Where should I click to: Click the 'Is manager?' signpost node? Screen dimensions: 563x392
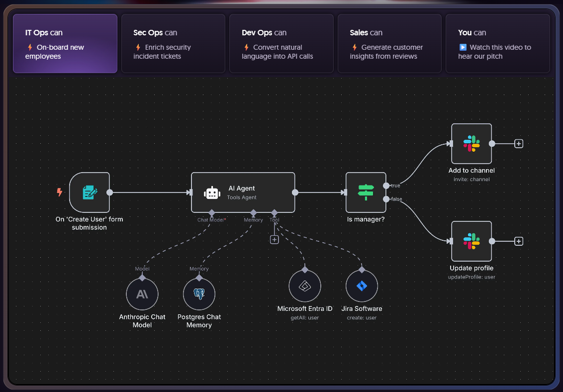(x=366, y=193)
